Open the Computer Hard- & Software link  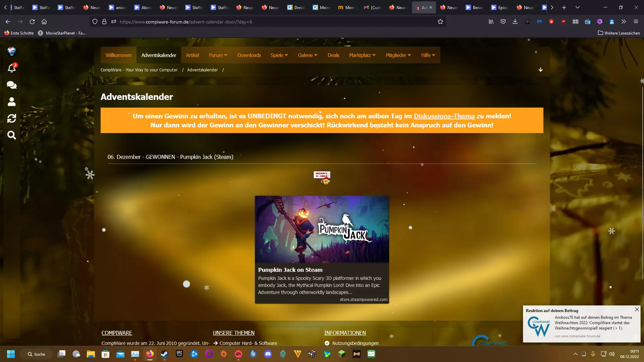pos(248,343)
